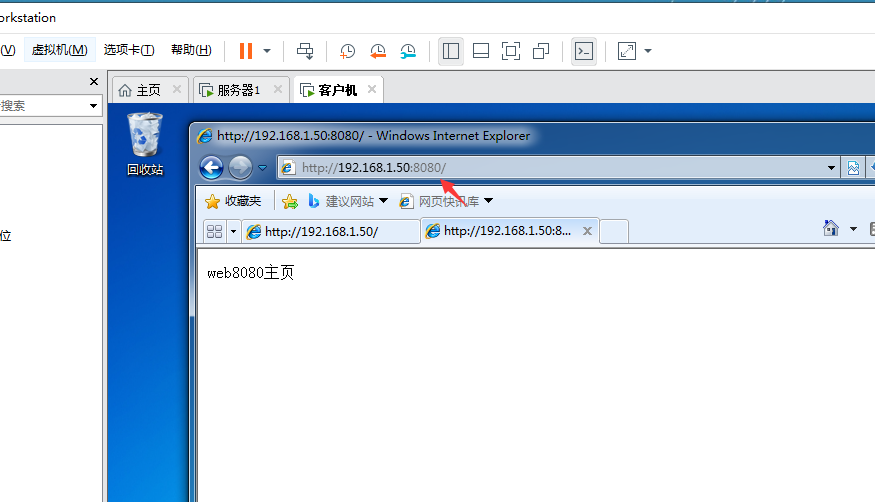The height and width of the screenshot is (502, 875).
Task: Open the power options dropdown arrow
Action: [267, 51]
